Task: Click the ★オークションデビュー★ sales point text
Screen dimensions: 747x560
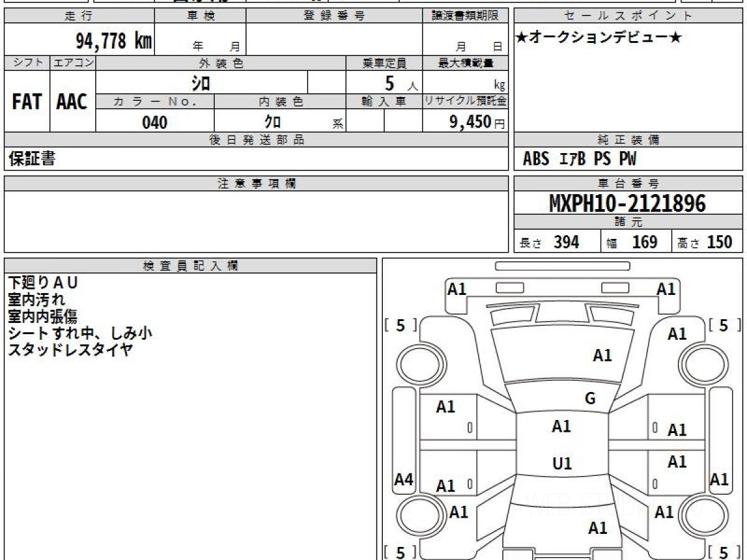Action: pyautogui.click(x=599, y=38)
